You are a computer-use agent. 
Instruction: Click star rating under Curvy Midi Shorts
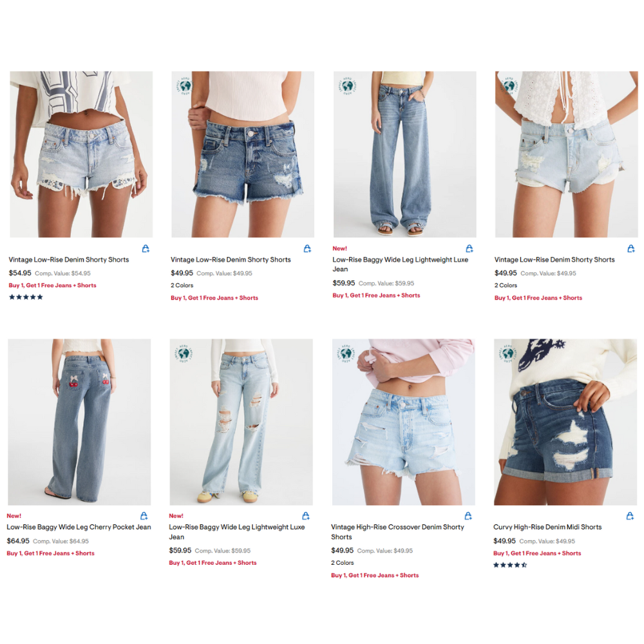[510, 565]
